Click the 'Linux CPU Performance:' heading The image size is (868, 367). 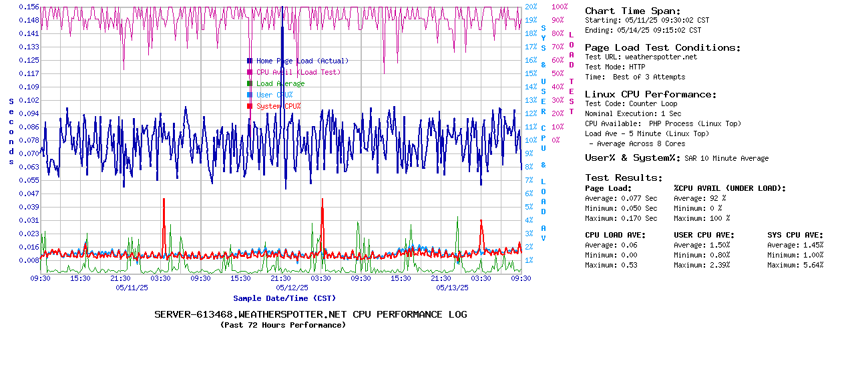click(x=650, y=94)
